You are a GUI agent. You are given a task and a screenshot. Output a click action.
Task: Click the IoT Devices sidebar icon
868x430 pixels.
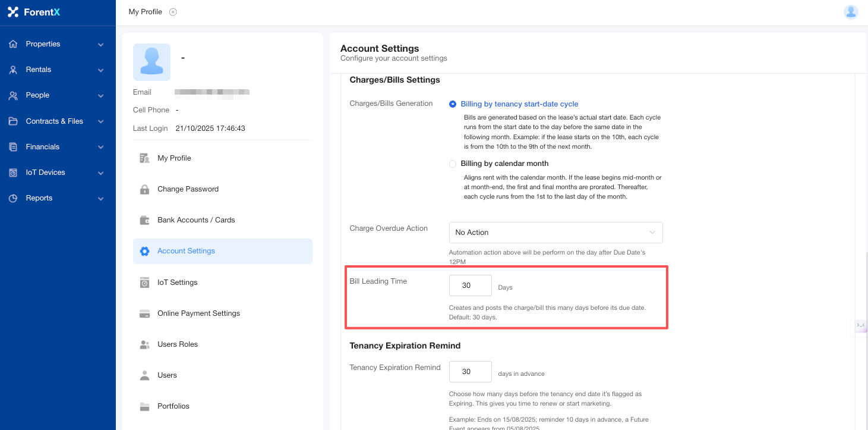tap(13, 172)
